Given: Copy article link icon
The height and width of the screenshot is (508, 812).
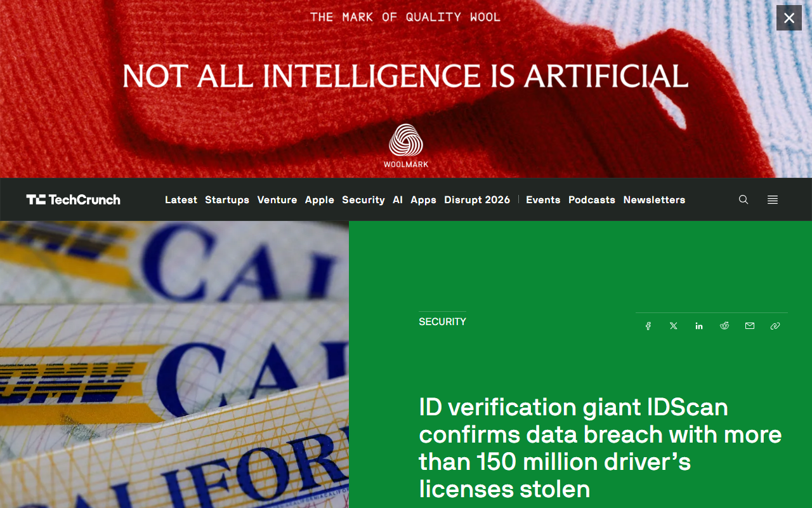Looking at the screenshot, I should tap(775, 326).
